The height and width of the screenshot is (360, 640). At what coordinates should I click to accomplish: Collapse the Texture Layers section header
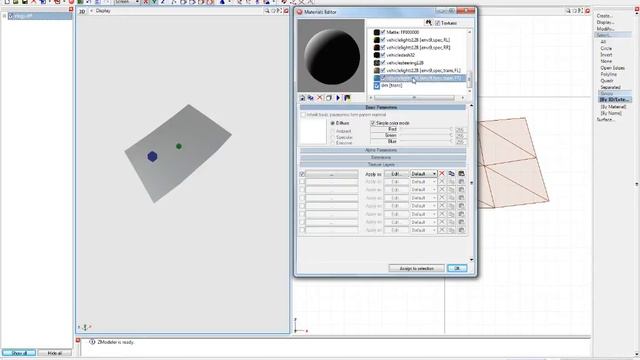382,164
